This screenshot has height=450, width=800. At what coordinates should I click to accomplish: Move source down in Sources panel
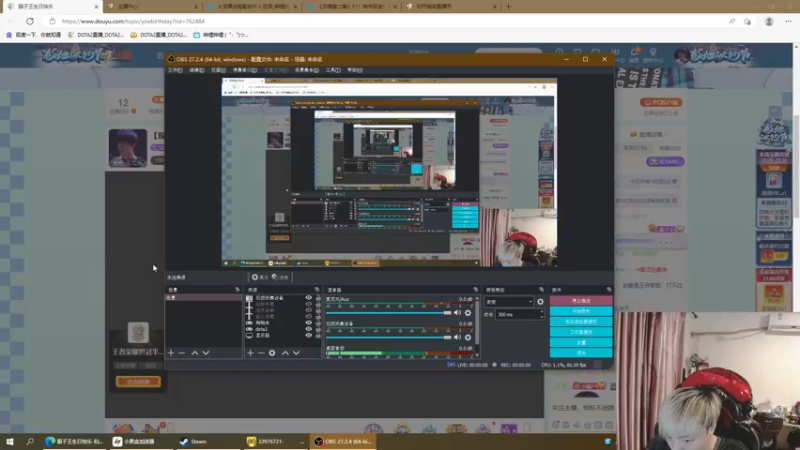(296, 353)
